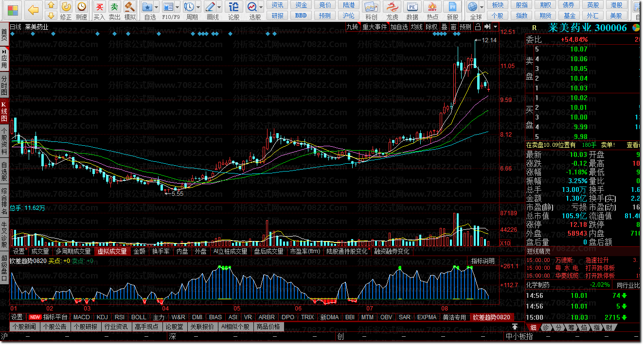
Task: Click the colorful main menu icon
Action: (13, 10)
